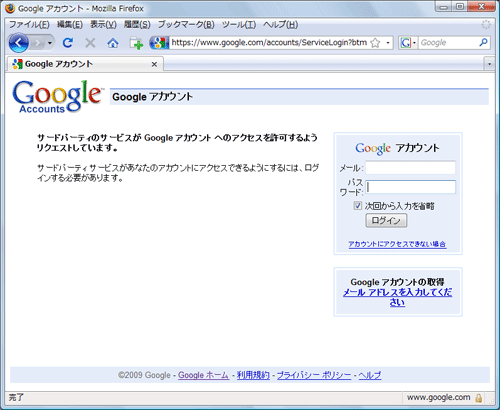Click the Forward navigation arrow
Viewport: 500px width, 410px height.
(37, 43)
